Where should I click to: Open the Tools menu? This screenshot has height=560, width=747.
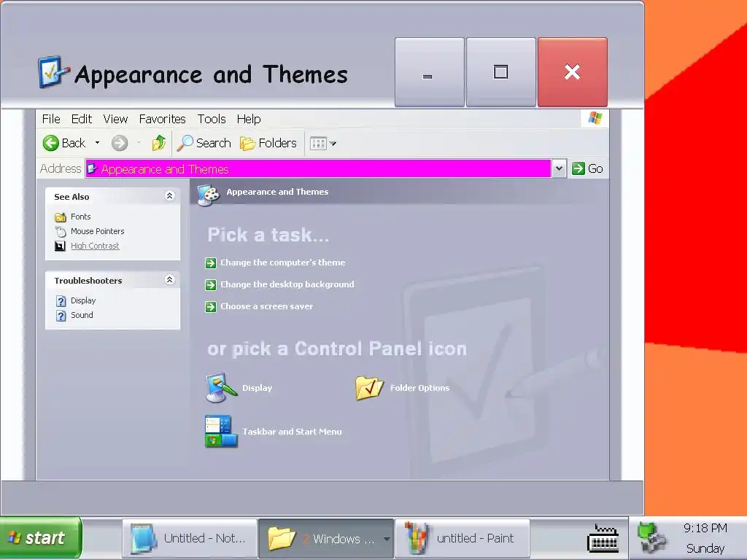[x=212, y=119]
